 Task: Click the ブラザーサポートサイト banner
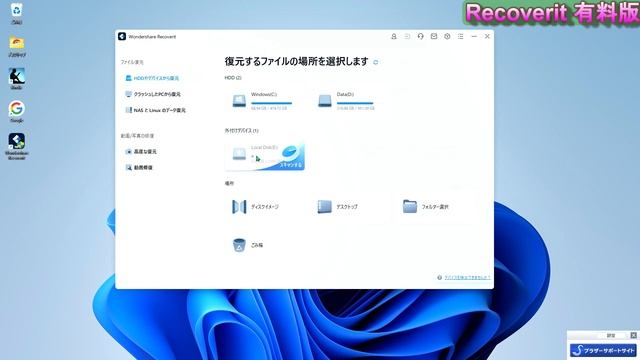click(603, 350)
